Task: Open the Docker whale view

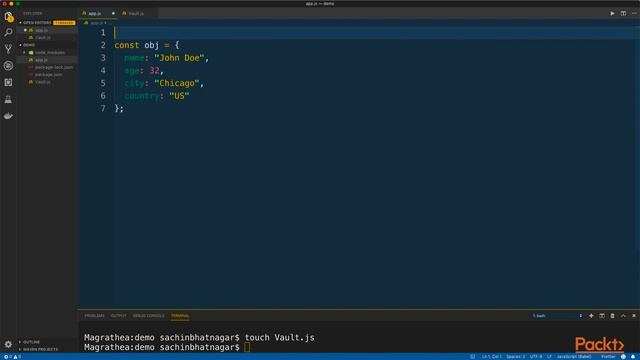Action: click(8, 116)
